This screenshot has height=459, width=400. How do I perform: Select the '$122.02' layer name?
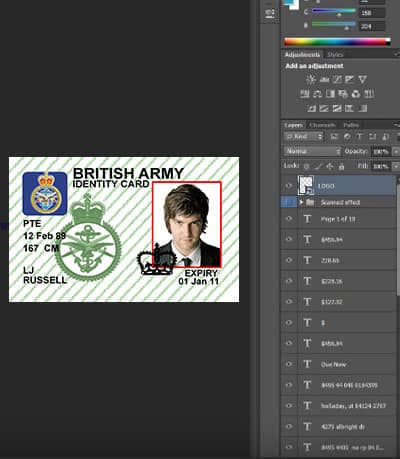tap(332, 302)
